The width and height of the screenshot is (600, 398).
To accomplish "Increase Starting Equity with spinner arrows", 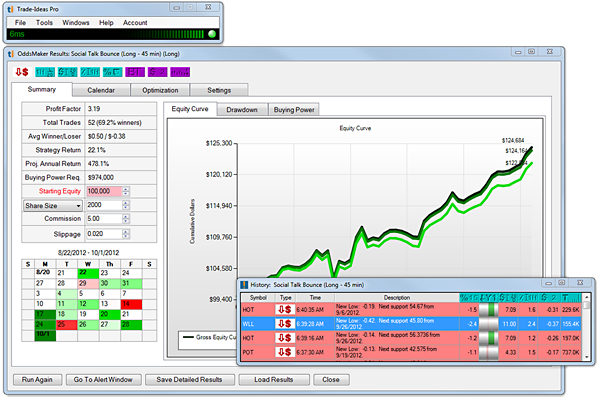I will [126, 189].
